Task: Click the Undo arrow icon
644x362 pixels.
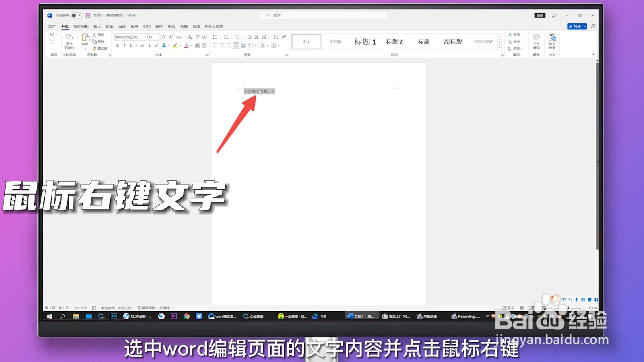Action: tap(52, 35)
